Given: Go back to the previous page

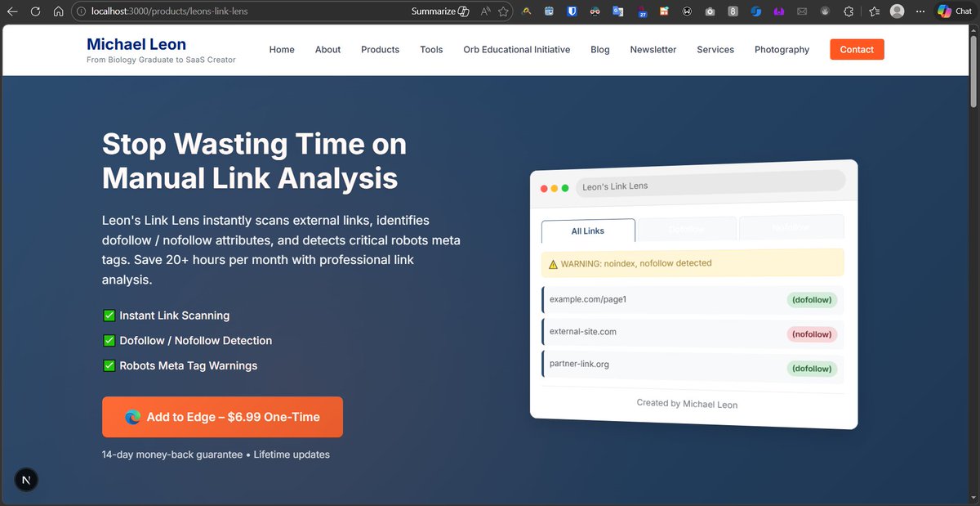Looking at the screenshot, I should pos(12,11).
